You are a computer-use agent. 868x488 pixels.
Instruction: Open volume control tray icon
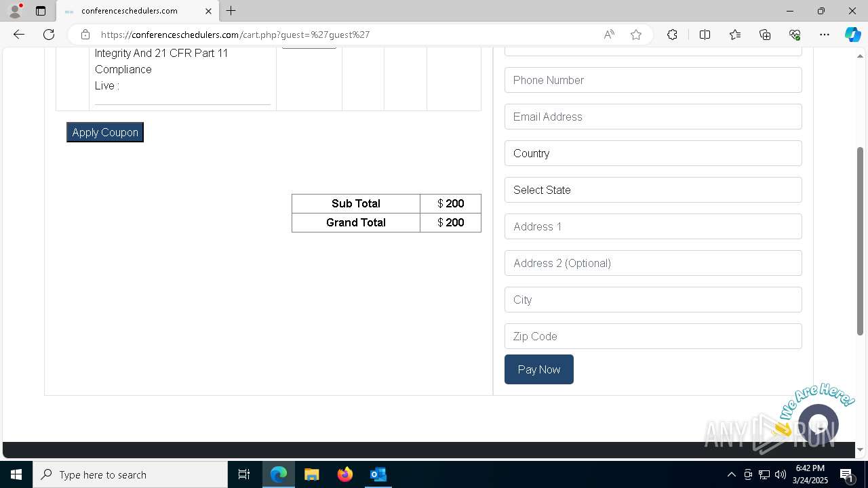point(781,474)
